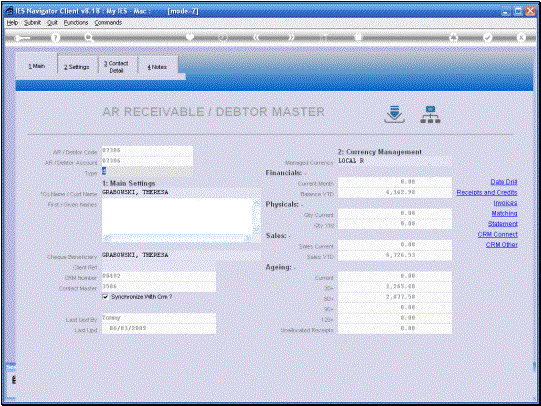Click the circled X toolbar icon
The width and height of the screenshot is (541, 406).
[x=521, y=37]
